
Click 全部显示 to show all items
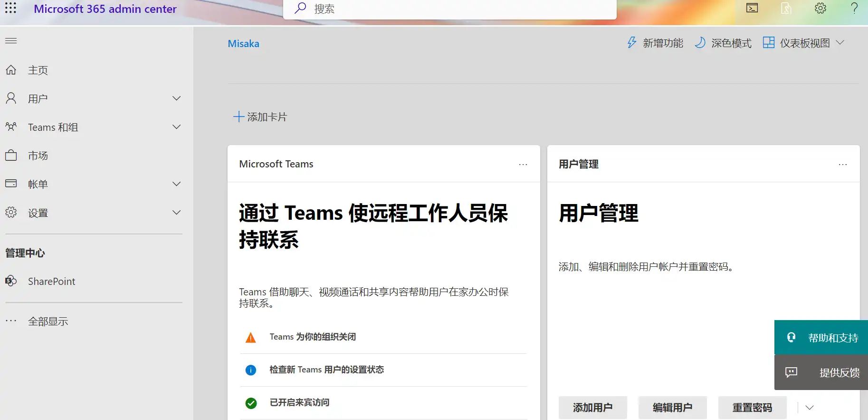(x=48, y=322)
